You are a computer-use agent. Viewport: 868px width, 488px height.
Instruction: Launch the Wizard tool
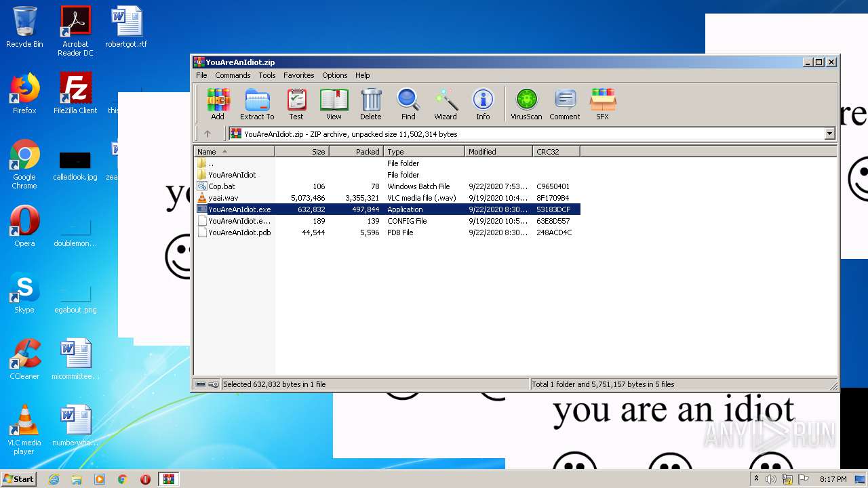446,104
